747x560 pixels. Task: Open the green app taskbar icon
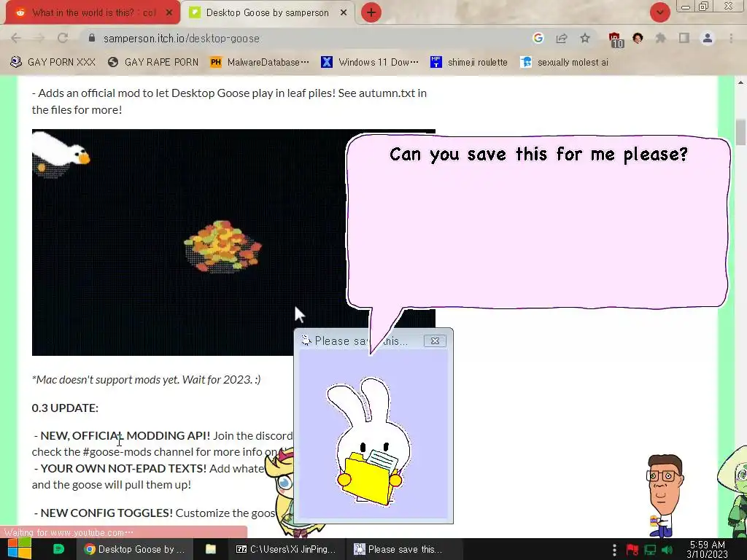58,549
